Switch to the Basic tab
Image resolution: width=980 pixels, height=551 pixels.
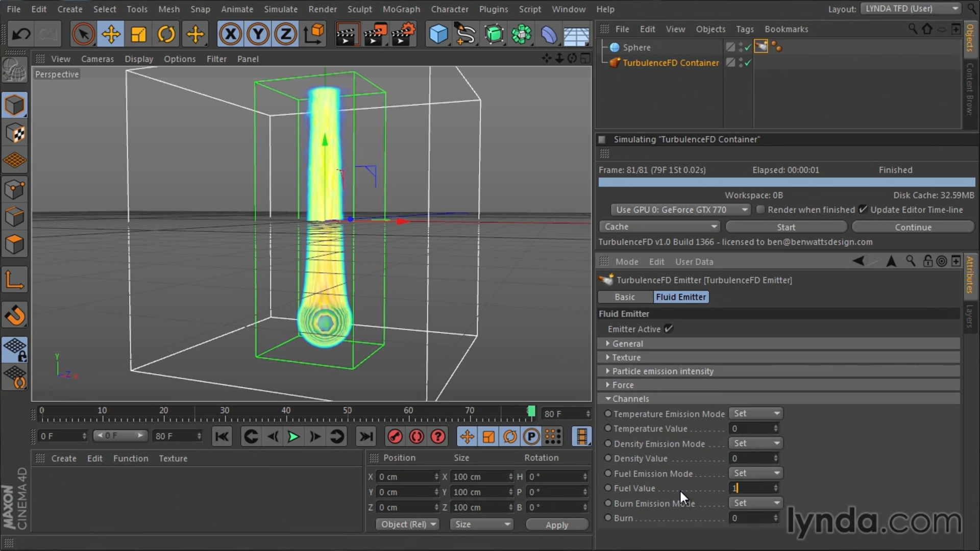[x=625, y=297]
